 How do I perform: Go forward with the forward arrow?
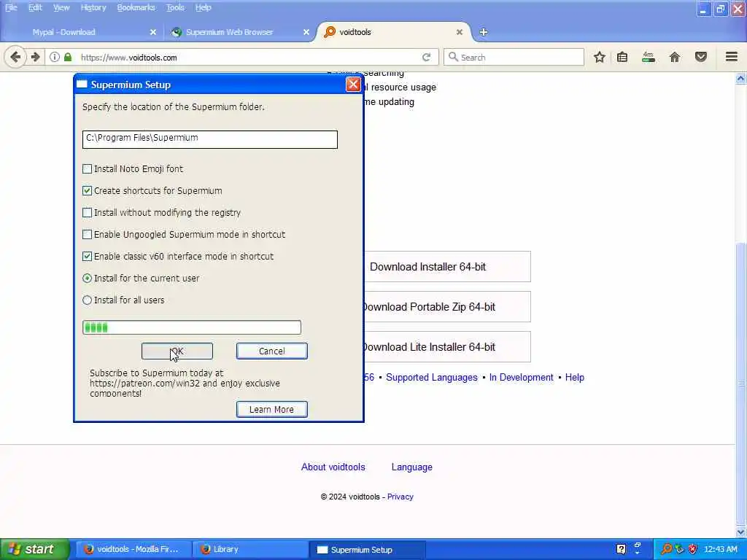click(x=36, y=57)
